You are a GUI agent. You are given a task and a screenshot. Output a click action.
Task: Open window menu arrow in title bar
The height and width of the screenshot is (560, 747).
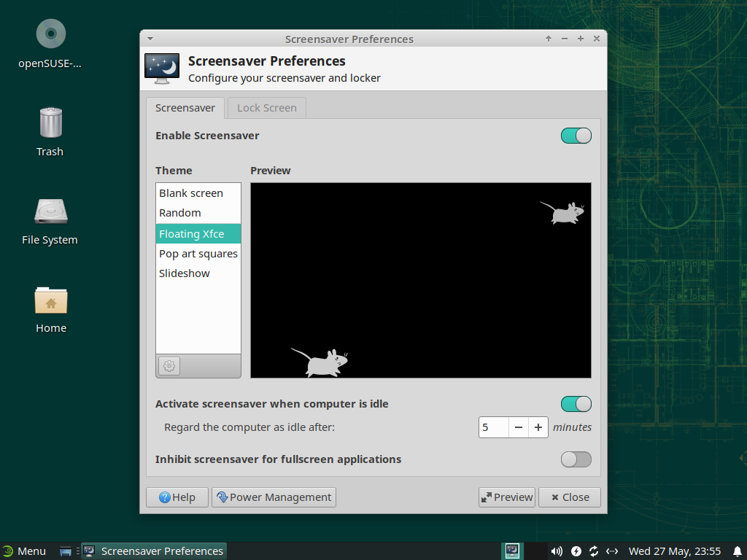[150, 39]
